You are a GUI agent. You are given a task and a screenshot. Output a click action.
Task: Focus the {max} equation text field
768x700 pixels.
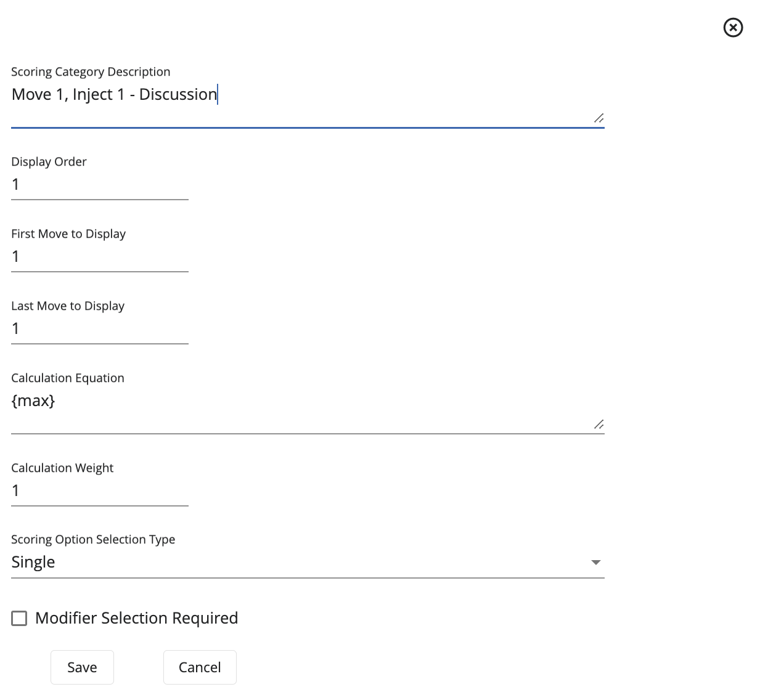point(302,401)
